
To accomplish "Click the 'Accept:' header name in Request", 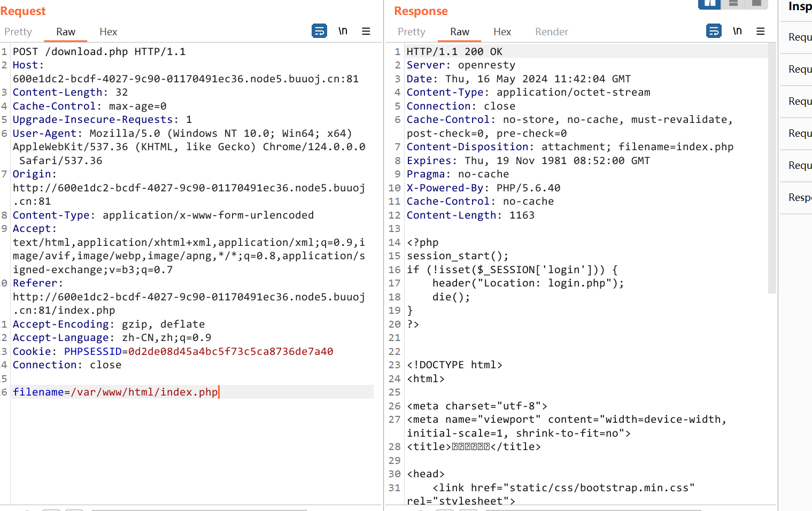I will [x=35, y=229].
